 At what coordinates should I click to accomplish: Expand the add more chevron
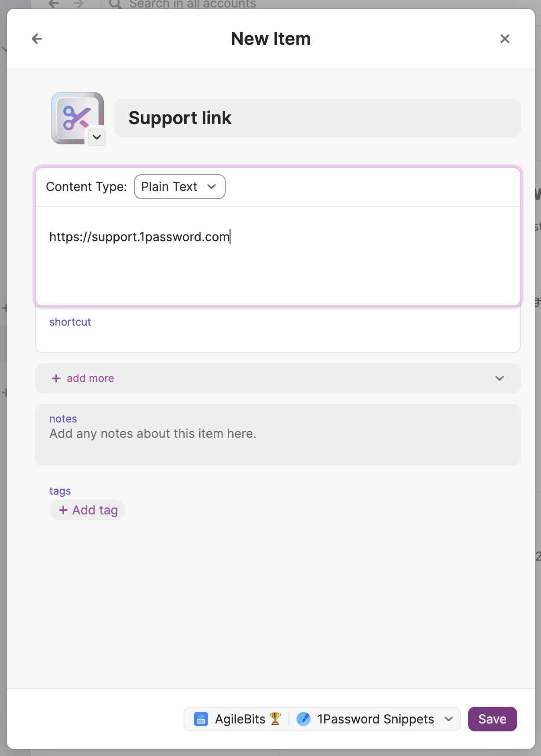point(500,378)
